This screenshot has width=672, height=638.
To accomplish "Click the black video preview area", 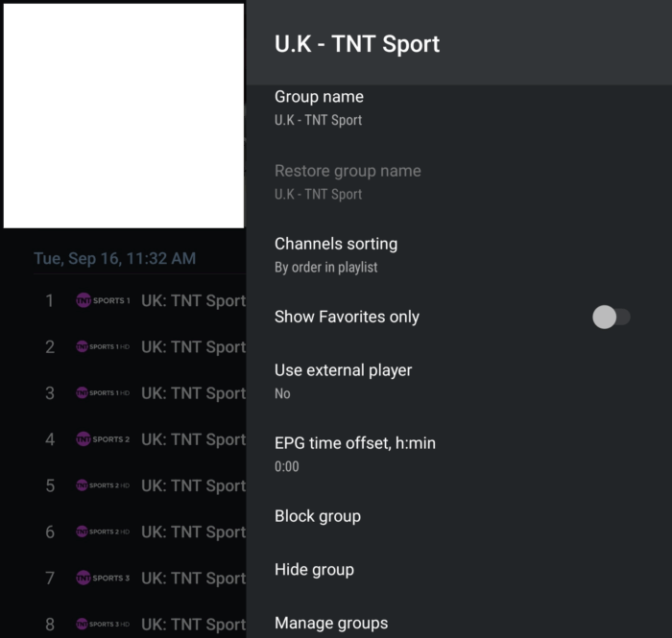I will (123, 115).
